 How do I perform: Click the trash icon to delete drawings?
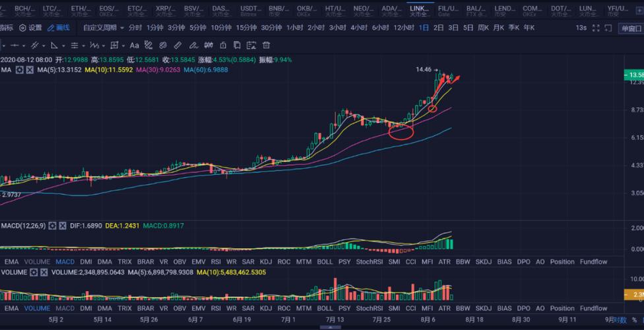tap(266, 46)
